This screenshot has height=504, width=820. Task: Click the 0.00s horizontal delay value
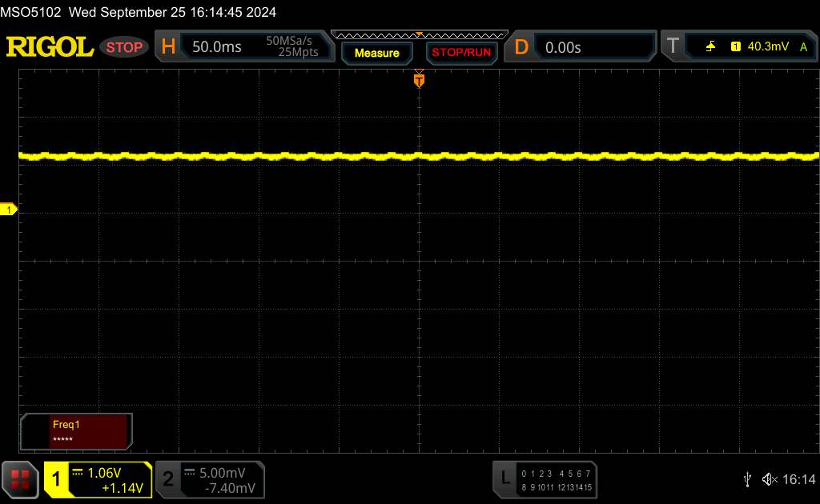click(563, 47)
